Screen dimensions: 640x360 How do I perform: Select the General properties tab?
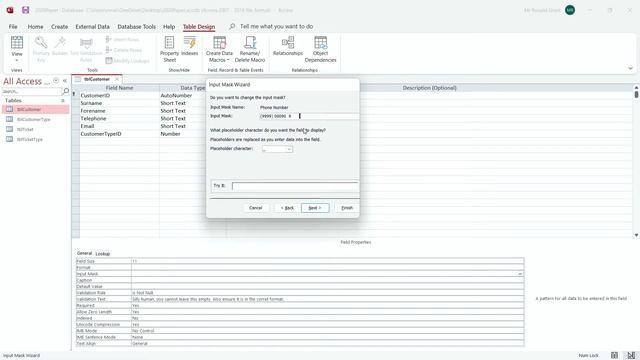(x=84, y=253)
